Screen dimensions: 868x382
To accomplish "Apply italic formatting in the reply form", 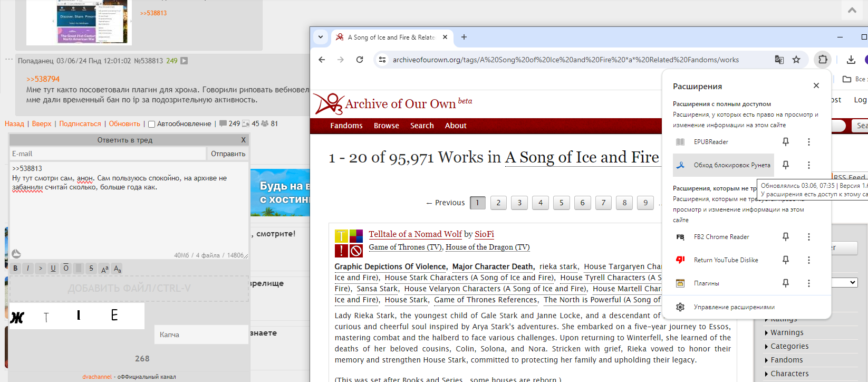I will [28, 268].
